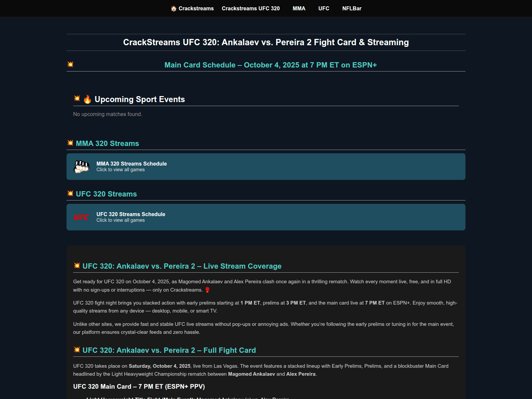532x399 pixels.
Task: Open the NFLBar navigation link
Action: click(352, 8)
